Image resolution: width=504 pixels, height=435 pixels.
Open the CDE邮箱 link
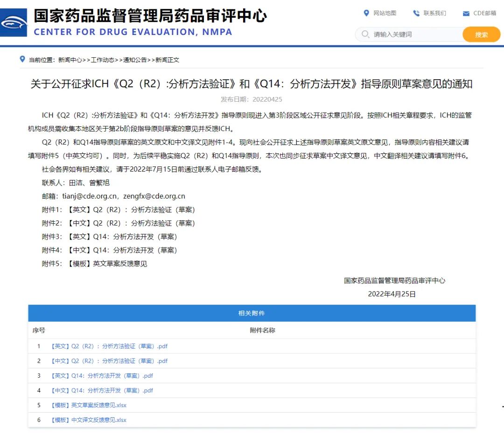484,13
